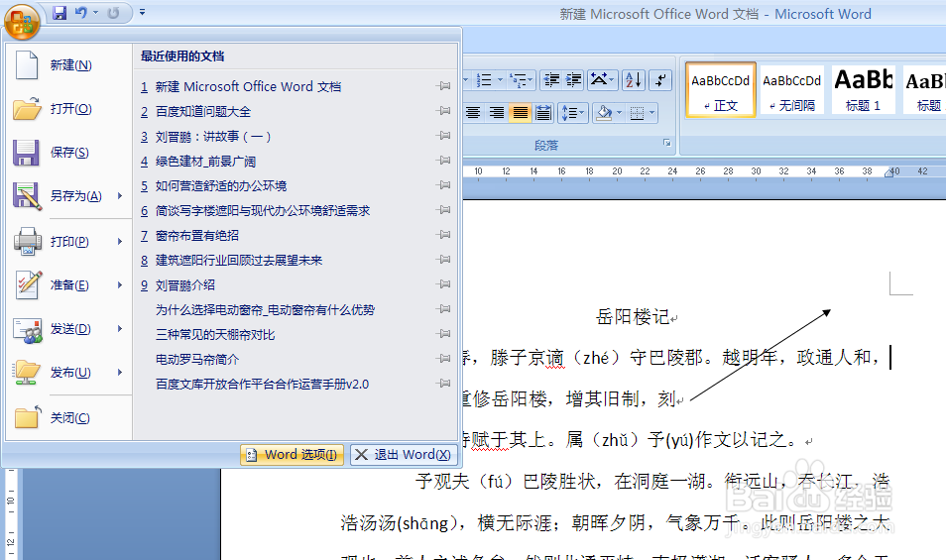
Task: Pin 窗帘布置有绝招 document
Action: pos(443,235)
